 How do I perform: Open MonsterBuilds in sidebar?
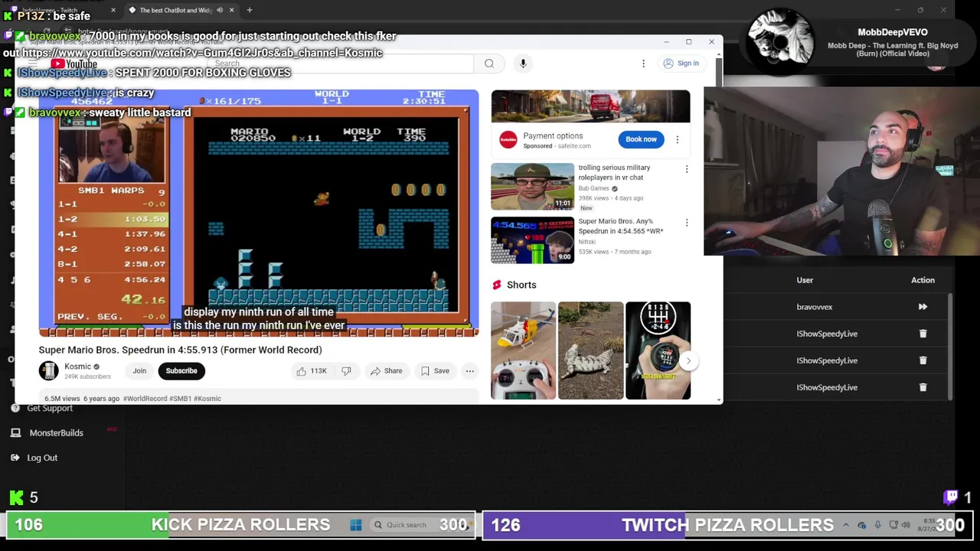pyautogui.click(x=56, y=433)
